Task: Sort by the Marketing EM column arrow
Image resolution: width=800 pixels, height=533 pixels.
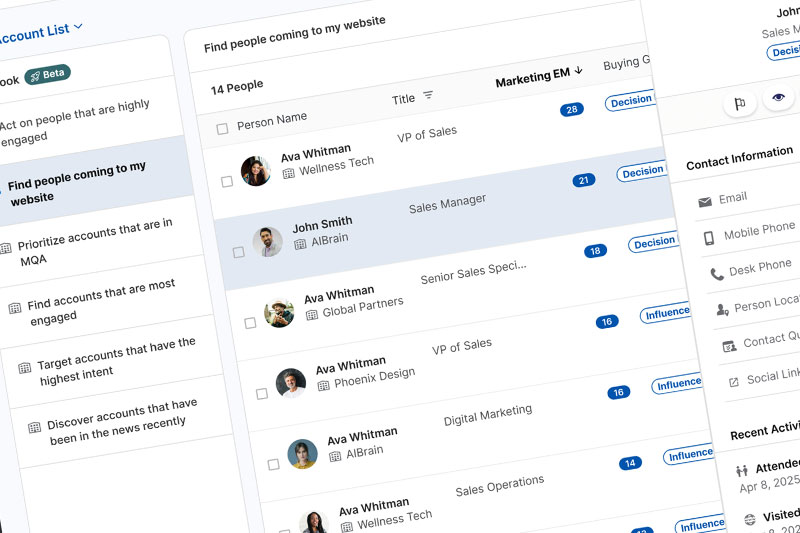Action: click(579, 71)
